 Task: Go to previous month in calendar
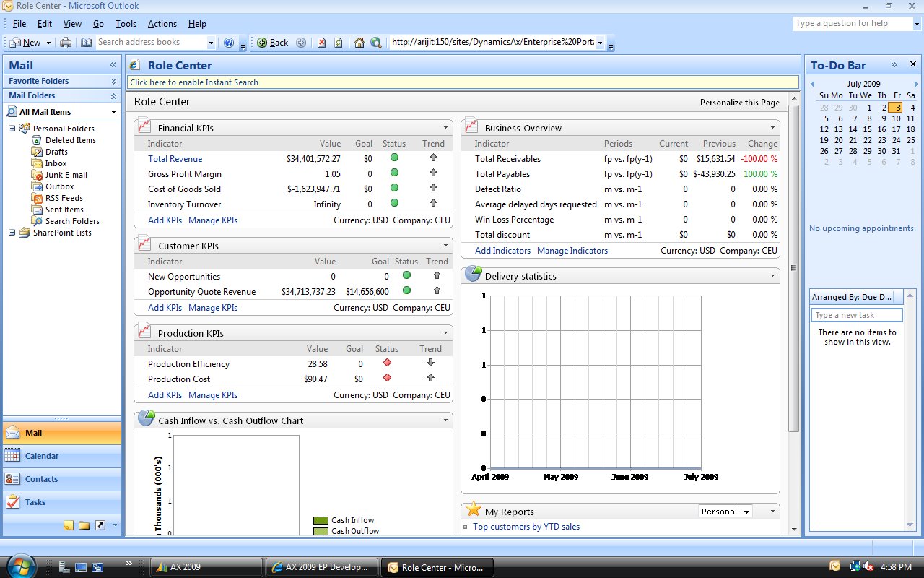pyautogui.click(x=811, y=85)
